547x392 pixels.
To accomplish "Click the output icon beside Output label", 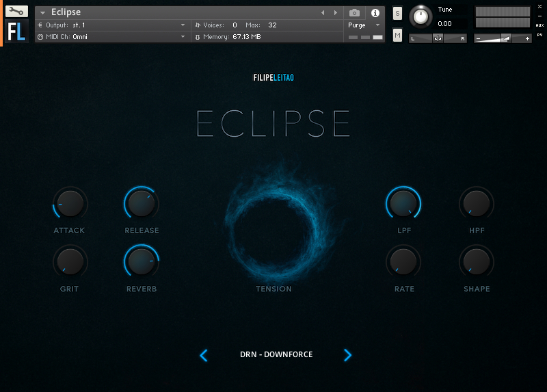I will pyautogui.click(x=40, y=25).
